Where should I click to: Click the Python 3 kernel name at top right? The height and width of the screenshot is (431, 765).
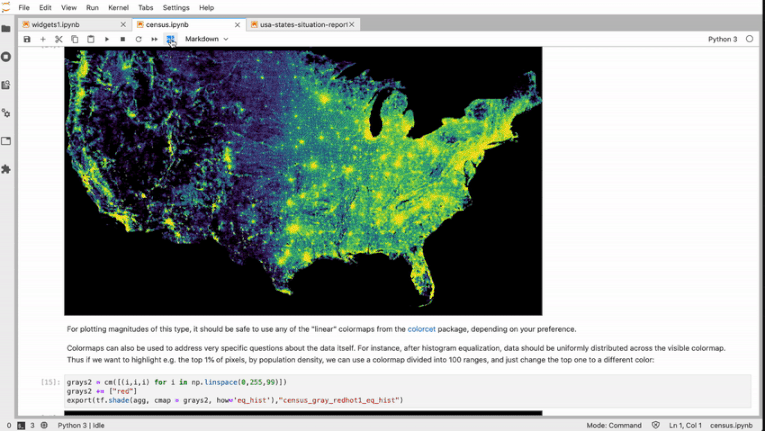tap(723, 39)
